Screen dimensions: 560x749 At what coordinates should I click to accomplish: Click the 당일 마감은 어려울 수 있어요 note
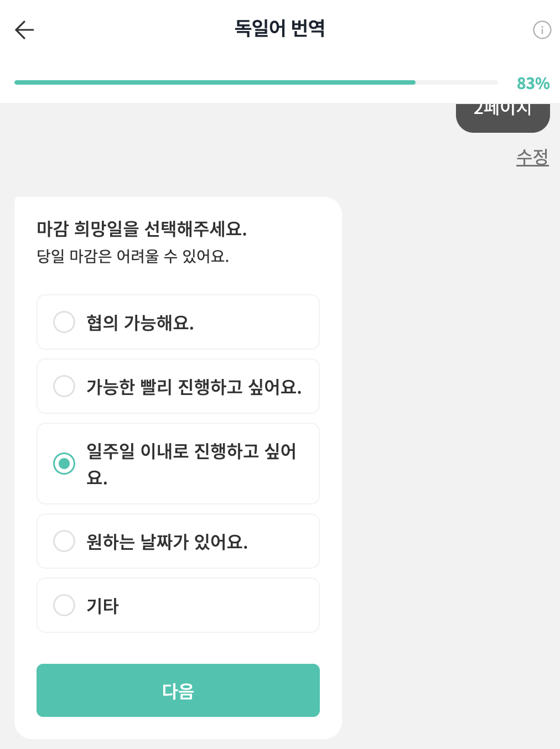tap(133, 256)
